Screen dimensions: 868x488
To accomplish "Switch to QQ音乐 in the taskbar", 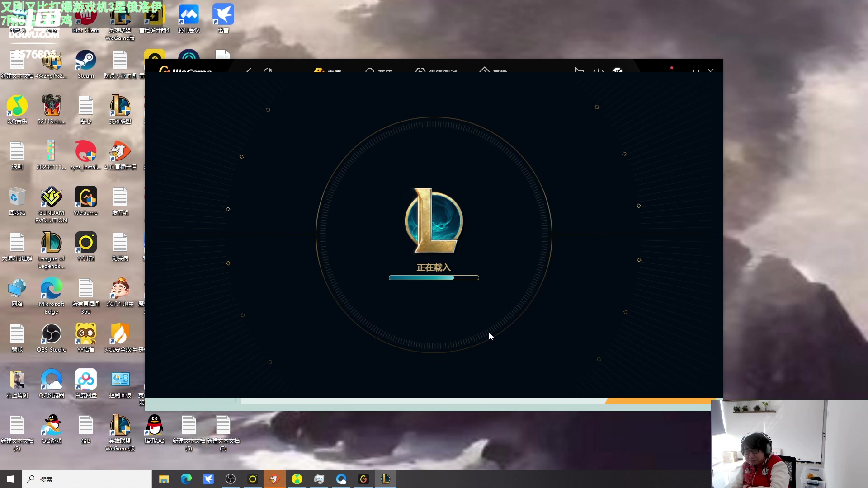I will 297,479.
